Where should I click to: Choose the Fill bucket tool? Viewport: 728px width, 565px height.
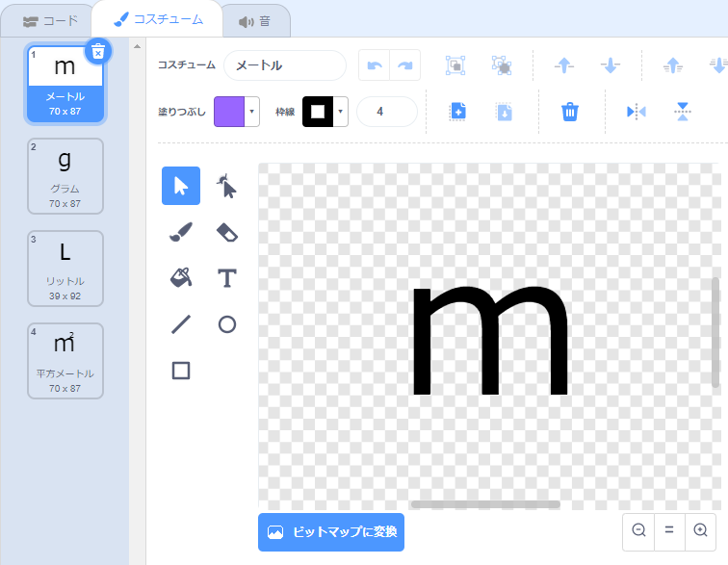[x=181, y=278]
